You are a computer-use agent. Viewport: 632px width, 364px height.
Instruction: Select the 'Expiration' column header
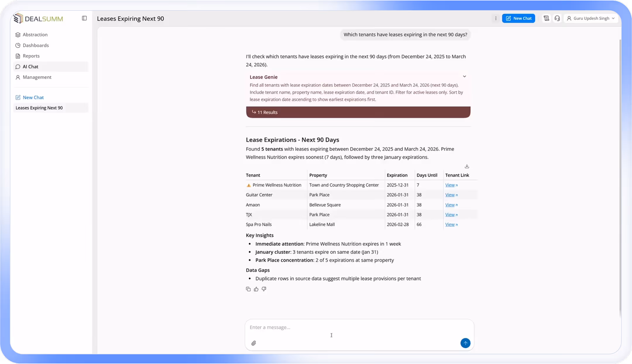coord(397,175)
